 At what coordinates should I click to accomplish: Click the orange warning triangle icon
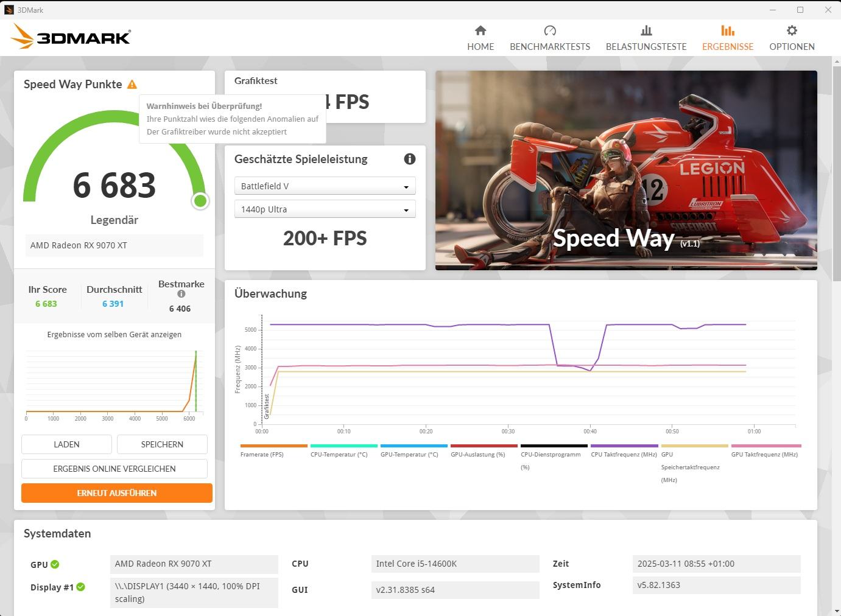tap(132, 85)
